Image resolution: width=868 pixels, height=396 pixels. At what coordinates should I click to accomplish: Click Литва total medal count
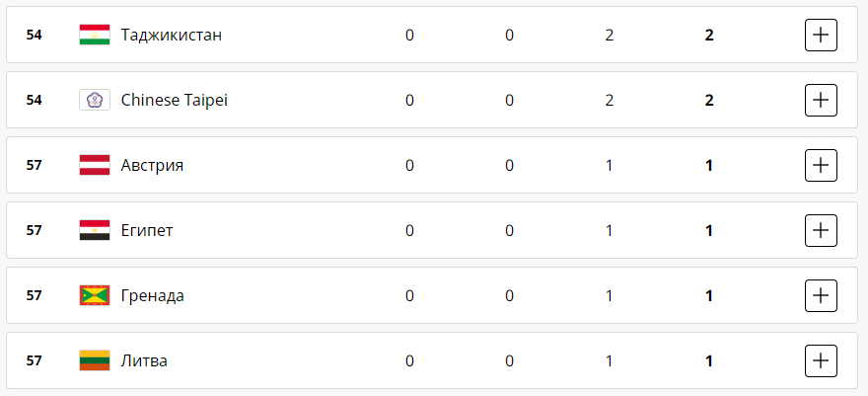coord(709,360)
